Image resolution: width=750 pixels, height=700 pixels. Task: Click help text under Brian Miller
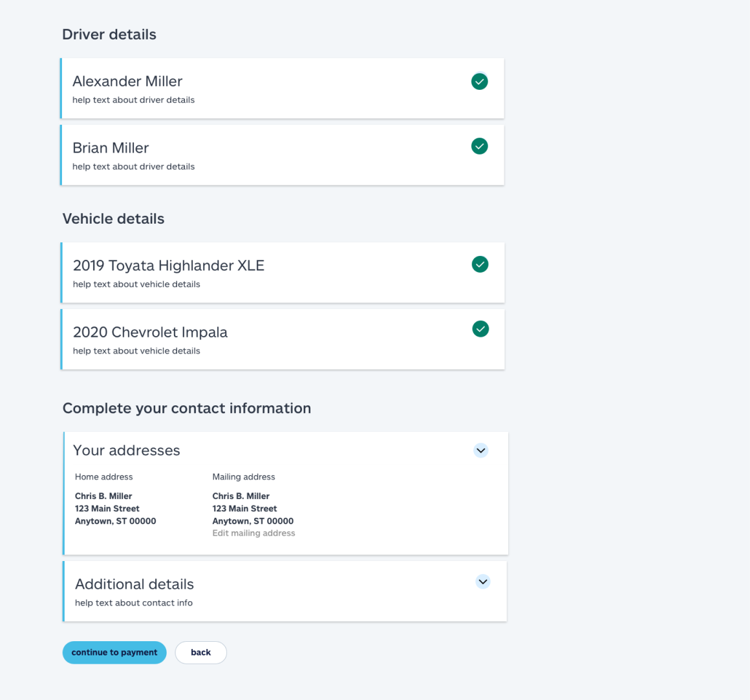[133, 166]
